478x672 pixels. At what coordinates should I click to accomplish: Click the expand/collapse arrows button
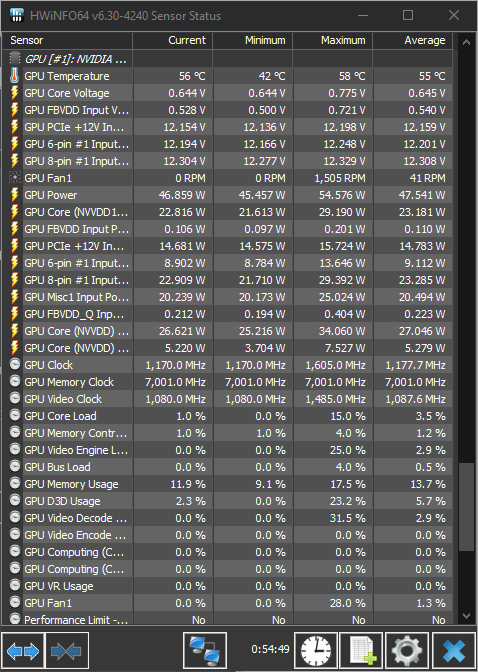[x=22, y=651]
